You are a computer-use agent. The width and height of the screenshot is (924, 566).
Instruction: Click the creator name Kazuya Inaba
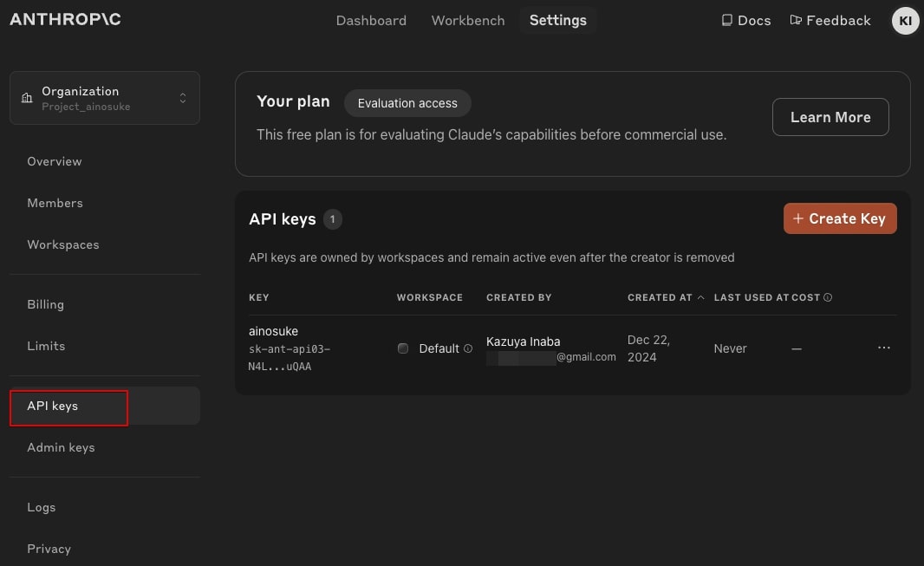(524, 342)
